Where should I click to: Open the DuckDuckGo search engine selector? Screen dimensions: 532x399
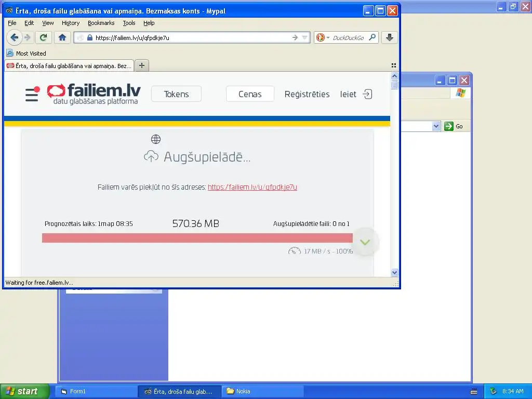[x=323, y=37]
